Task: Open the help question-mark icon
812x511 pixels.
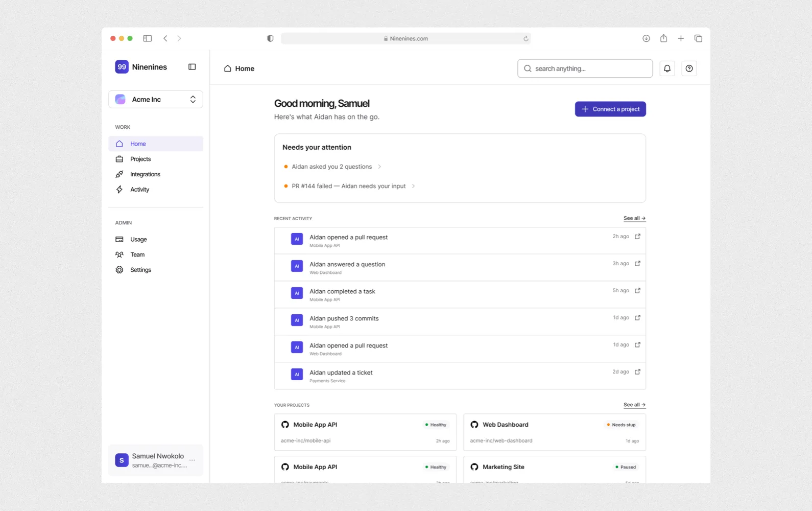Action: (689, 68)
